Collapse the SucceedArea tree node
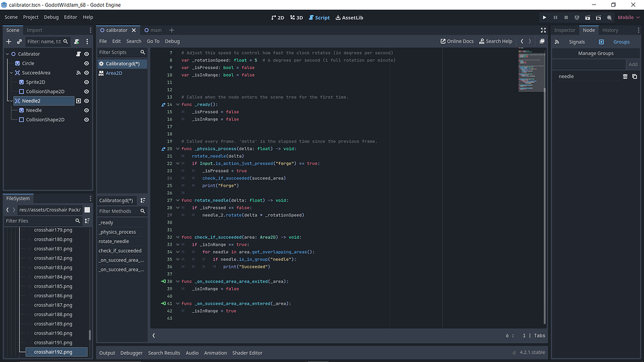644x362 pixels. click(11, 73)
